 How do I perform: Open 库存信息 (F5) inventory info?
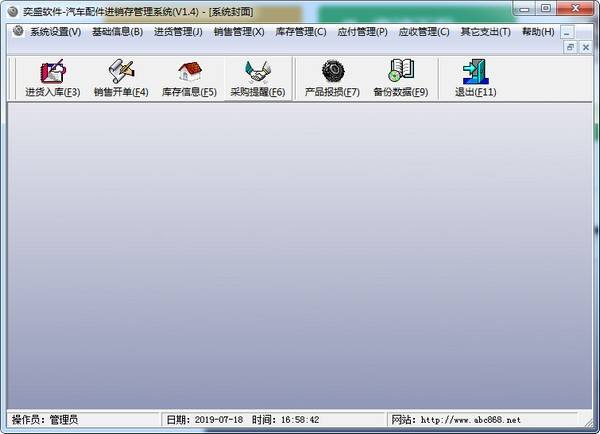tap(189, 79)
